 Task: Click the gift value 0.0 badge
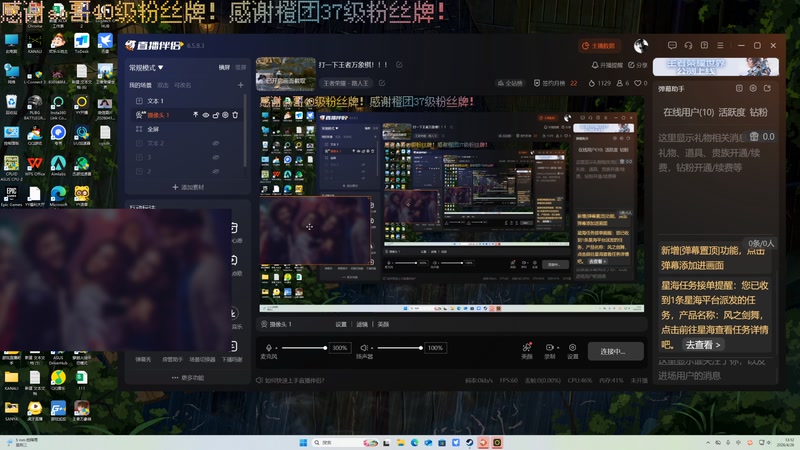click(x=761, y=137)
